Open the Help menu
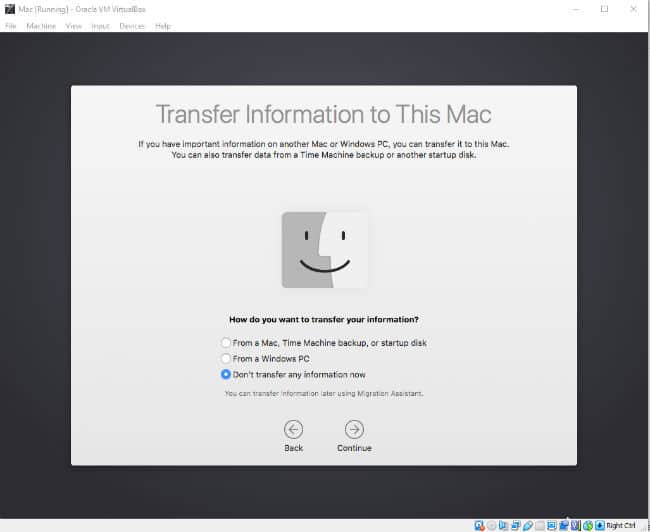Image resolution: width=650 pixels, height=532 pixels. (163, 26)
